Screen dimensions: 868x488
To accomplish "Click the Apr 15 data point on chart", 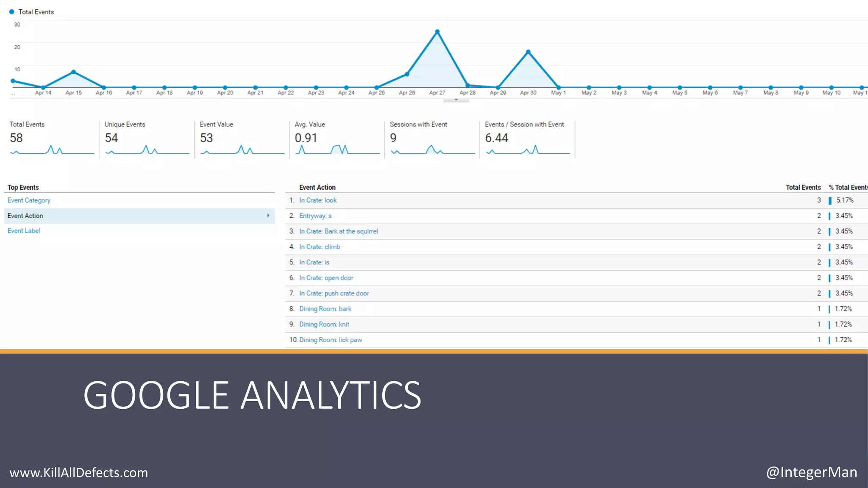I will click(x=74, y=72).
